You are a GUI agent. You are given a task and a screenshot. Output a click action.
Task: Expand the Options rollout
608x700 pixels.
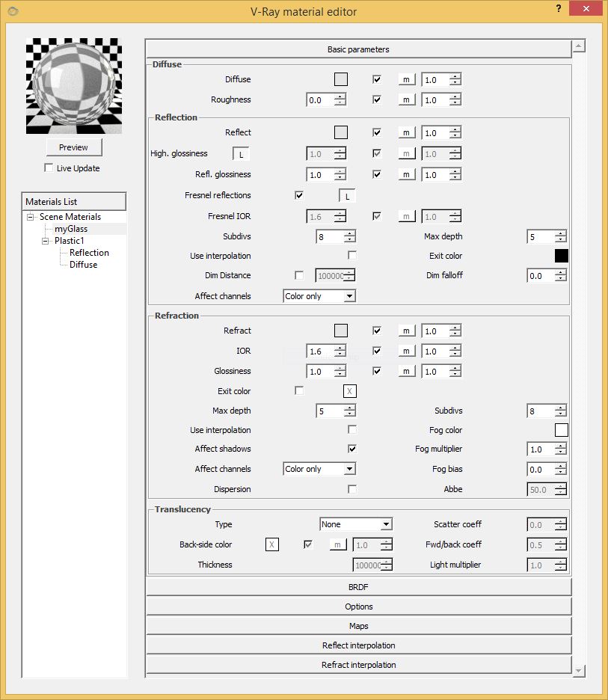click(358, 607)
